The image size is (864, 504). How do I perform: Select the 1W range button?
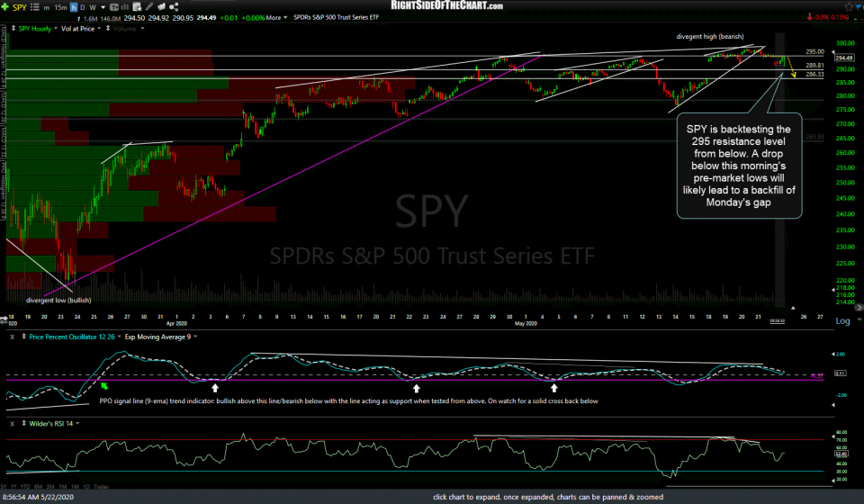tap(76, 486)
